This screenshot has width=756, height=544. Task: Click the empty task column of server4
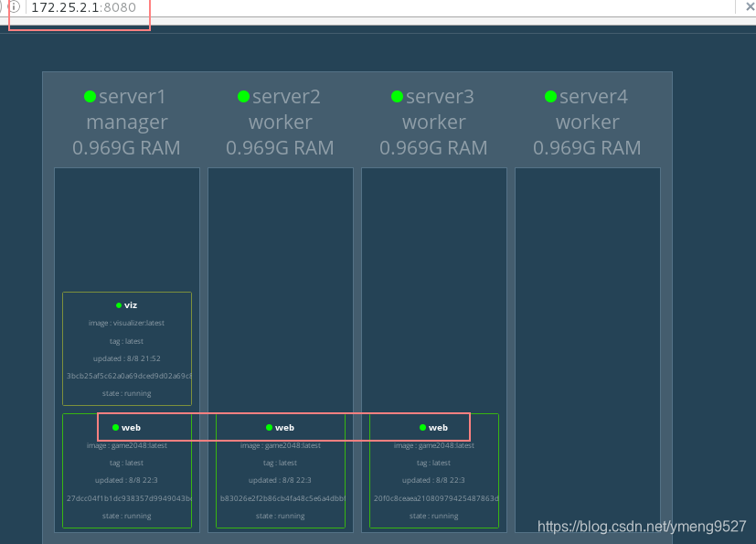tap(588, 349)
